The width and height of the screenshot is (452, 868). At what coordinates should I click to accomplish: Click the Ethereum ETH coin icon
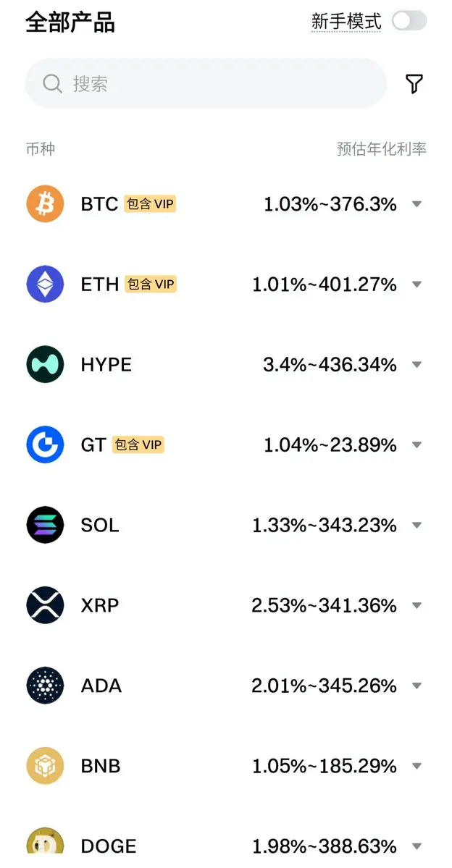pos(46,284)
